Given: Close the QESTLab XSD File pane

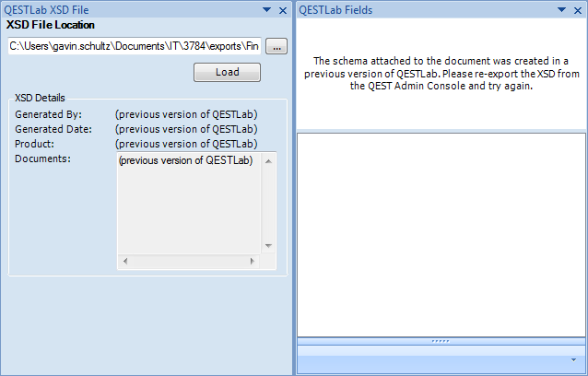Looking at the screenshot, I should click(x=283, y=10).
